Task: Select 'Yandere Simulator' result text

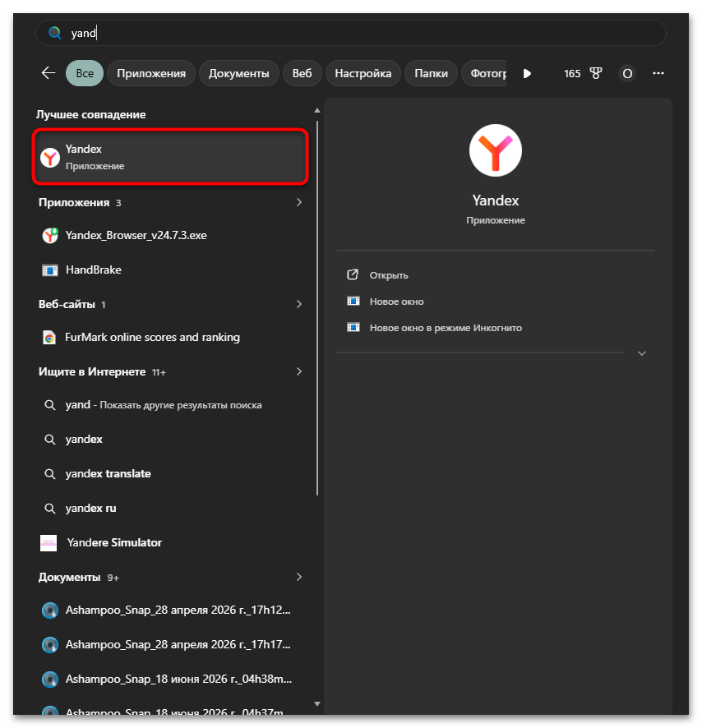Action: pos(114,543)
